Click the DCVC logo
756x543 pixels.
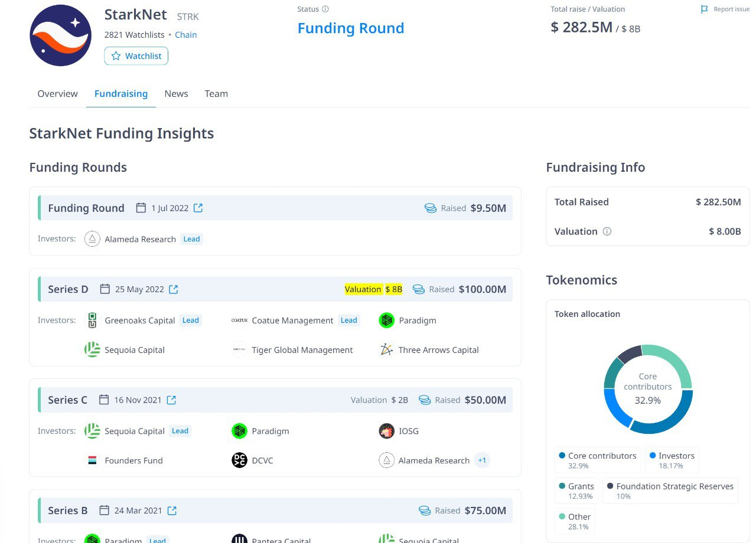pos(239,460)
